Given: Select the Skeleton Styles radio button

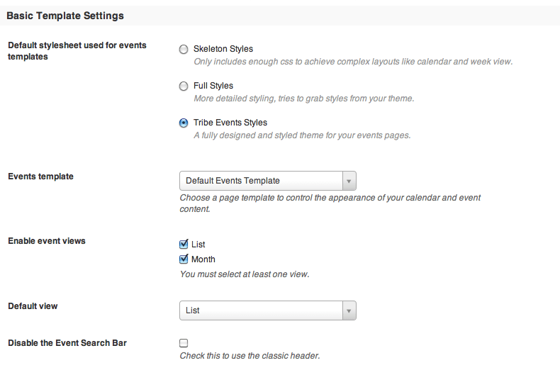Looking at the screenshot, I should [184, 50].
